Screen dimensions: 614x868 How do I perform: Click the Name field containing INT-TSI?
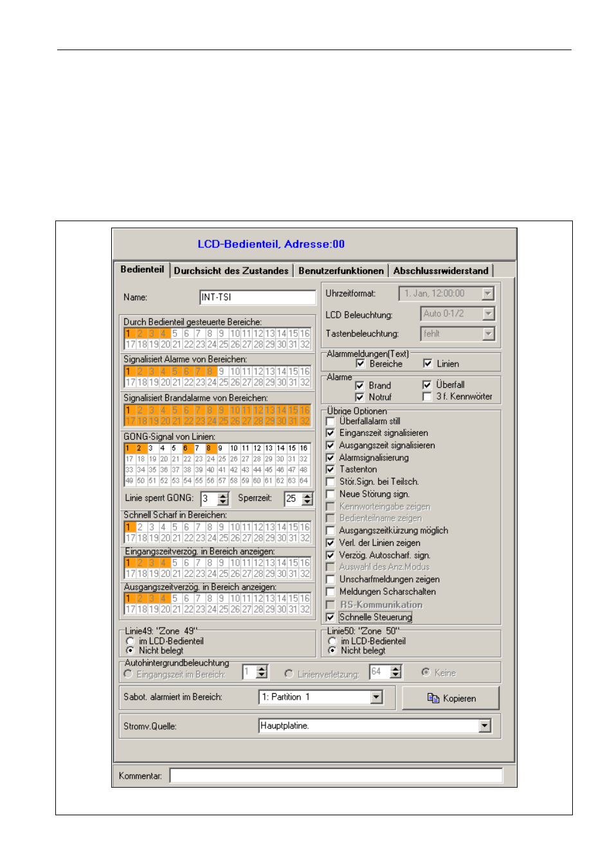tap(258, 297)
